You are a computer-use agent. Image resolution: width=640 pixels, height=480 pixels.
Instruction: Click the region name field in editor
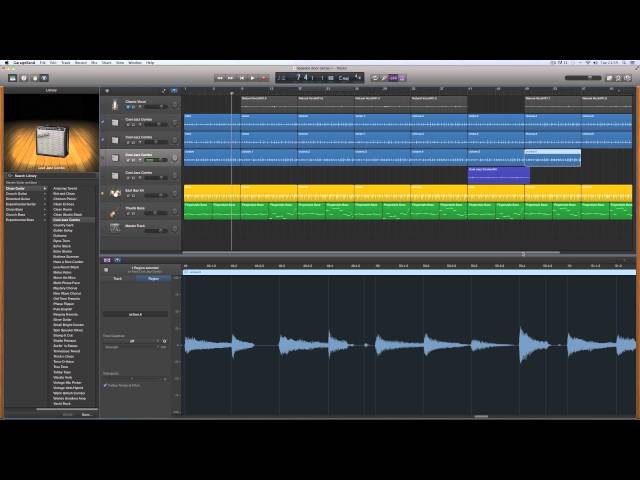[135, 314]
